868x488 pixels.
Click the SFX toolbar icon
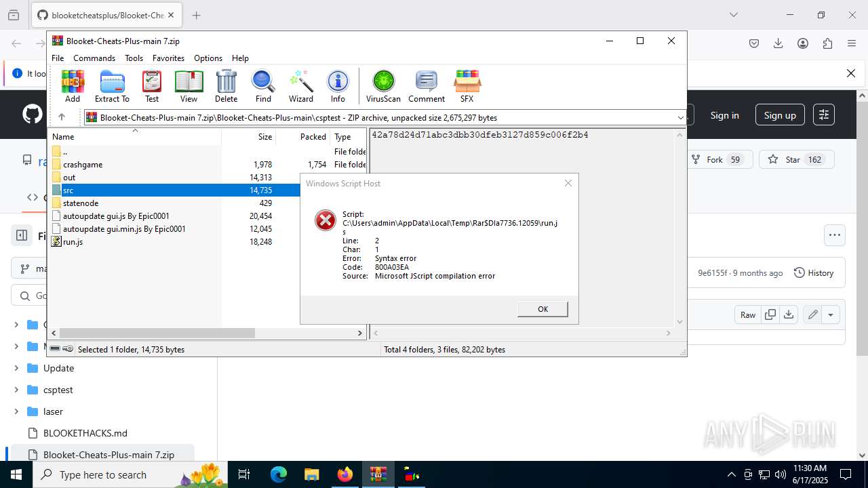(467, 86)
